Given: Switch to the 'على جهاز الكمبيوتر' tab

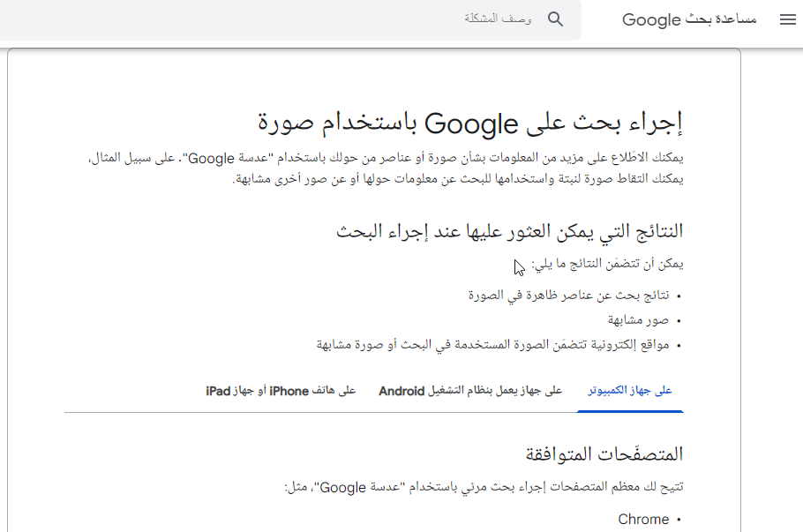Looking at the screenshot, I should (629, 390).
